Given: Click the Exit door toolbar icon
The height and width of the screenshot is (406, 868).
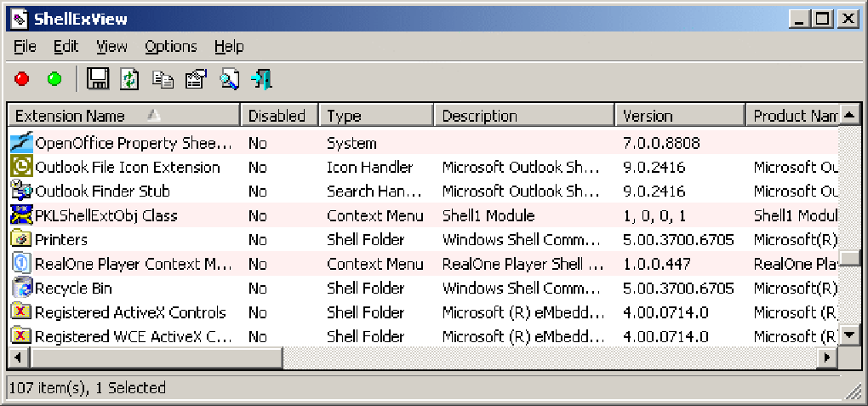Looking at the screenshot, I should tap(262, 79).
